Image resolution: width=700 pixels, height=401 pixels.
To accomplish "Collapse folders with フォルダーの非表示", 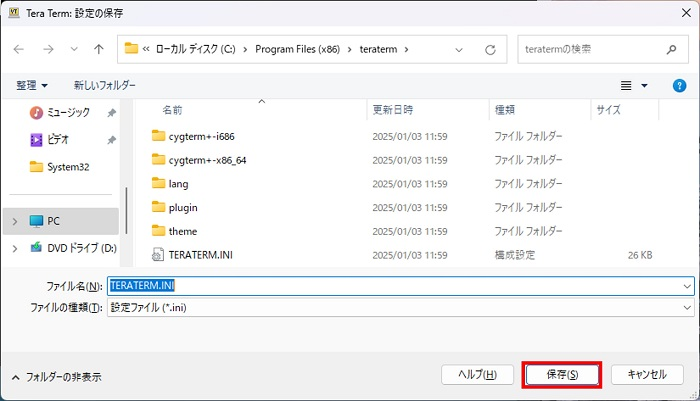I will point(57,377).
